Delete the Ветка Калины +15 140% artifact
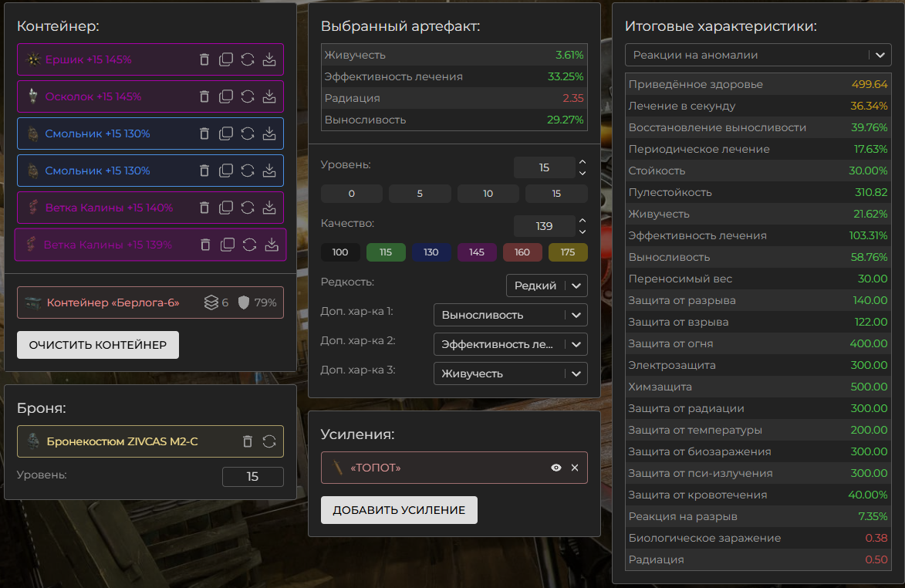 (x=204, y=208)
